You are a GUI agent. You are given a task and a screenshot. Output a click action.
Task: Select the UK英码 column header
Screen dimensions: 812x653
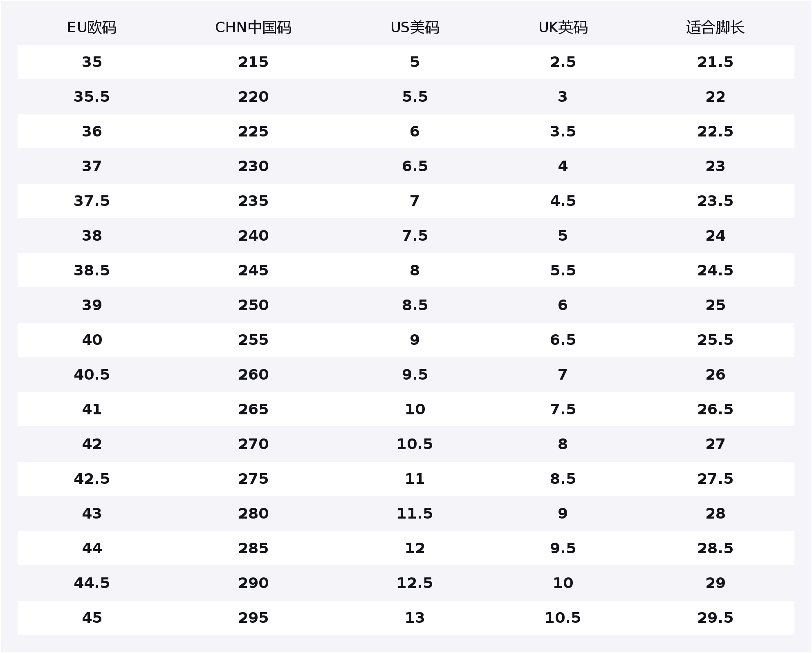(563, 28)
